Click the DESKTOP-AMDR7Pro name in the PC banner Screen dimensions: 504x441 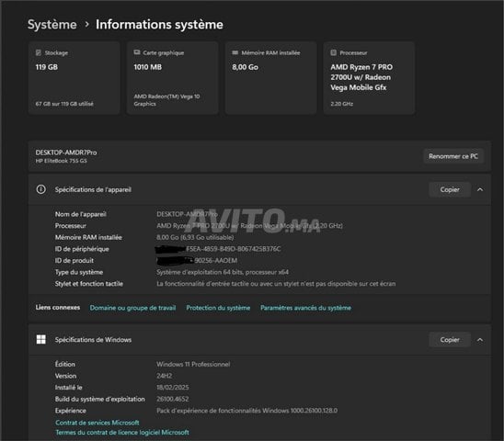click(66, 153)
